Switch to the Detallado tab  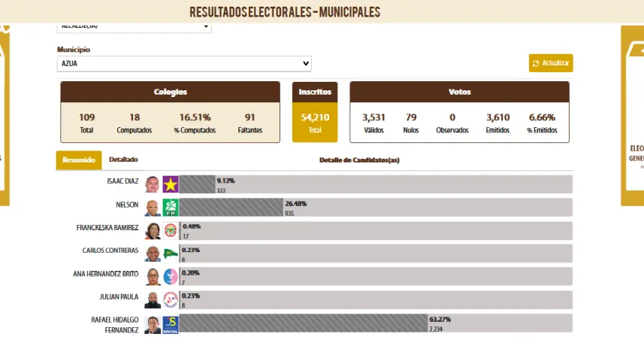pyautogui.click(x=123, y=159)
